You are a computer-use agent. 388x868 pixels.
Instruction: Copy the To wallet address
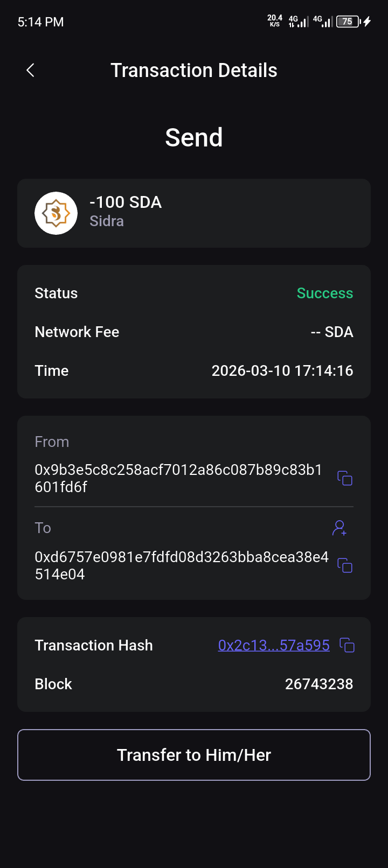[345, 565]
